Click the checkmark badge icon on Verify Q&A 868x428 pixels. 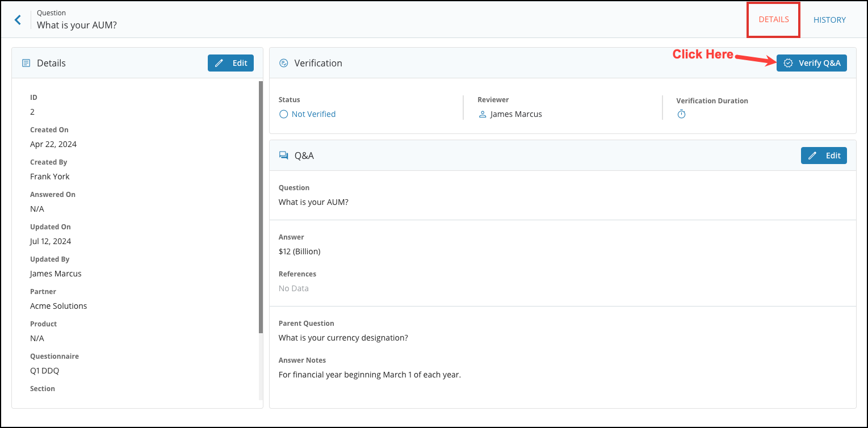788,63
